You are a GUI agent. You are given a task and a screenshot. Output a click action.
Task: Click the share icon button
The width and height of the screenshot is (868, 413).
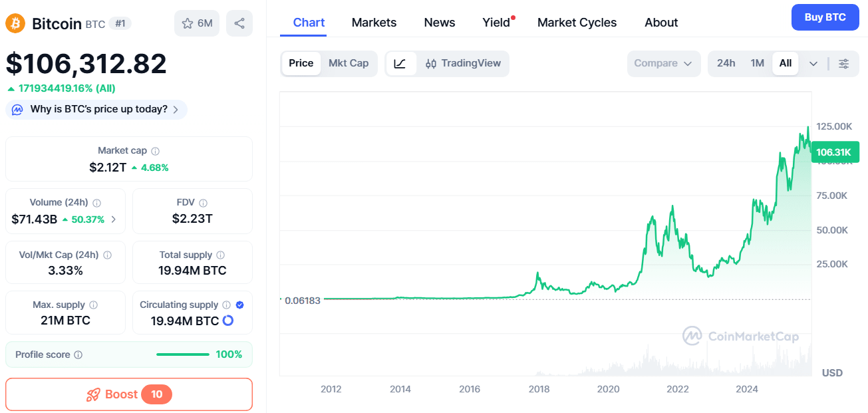tap(239, 24)
